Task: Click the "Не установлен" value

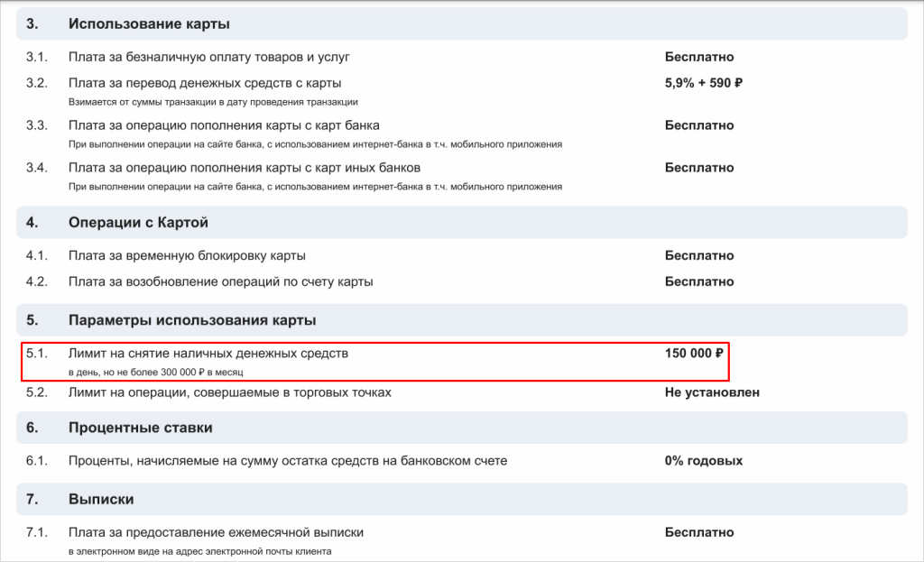Action: 712,392
